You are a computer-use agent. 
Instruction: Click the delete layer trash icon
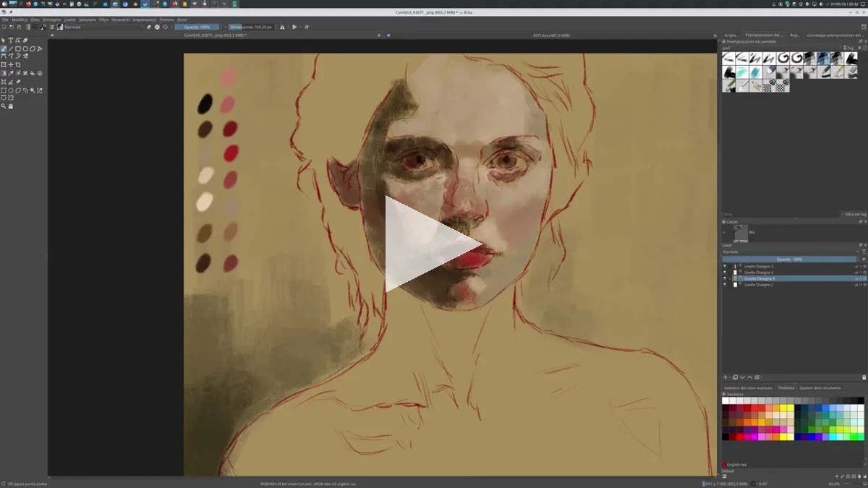[864, 377]
